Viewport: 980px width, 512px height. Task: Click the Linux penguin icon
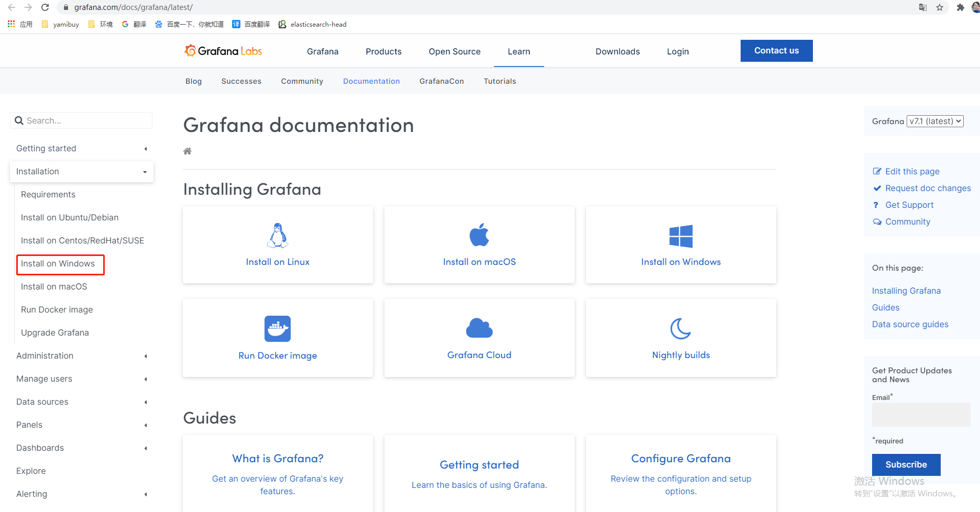point(278,236)
